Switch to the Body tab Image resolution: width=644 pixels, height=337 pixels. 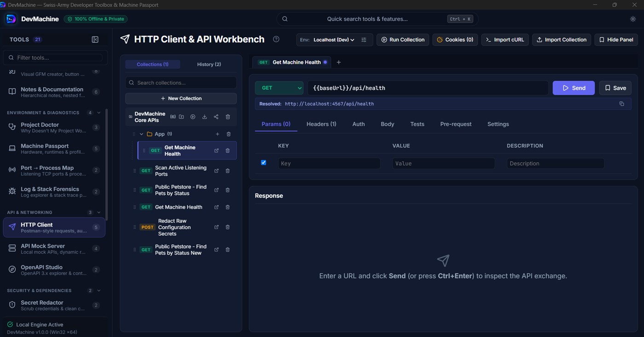pyautogui.click(x=387, y=124)
